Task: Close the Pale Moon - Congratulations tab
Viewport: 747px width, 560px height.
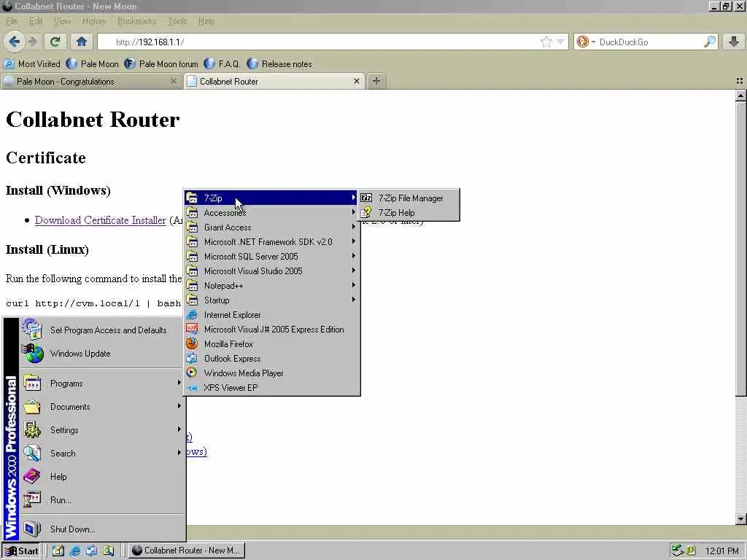Action: 174,82
